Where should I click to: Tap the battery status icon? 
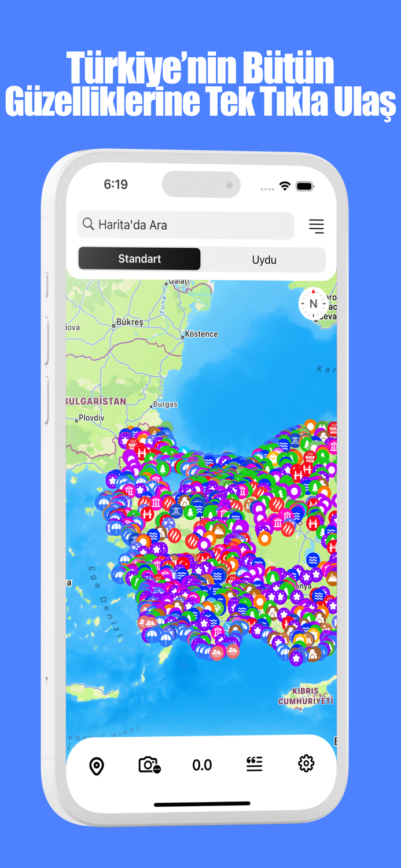[305, 186]
